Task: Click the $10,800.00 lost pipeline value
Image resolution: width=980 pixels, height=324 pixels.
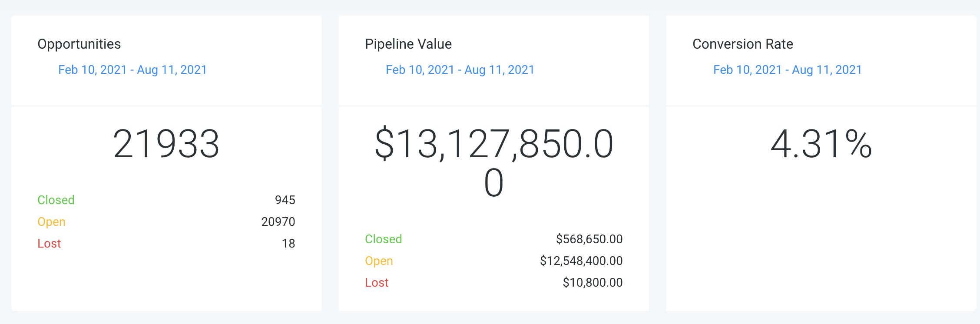Action: click(593, 282)
